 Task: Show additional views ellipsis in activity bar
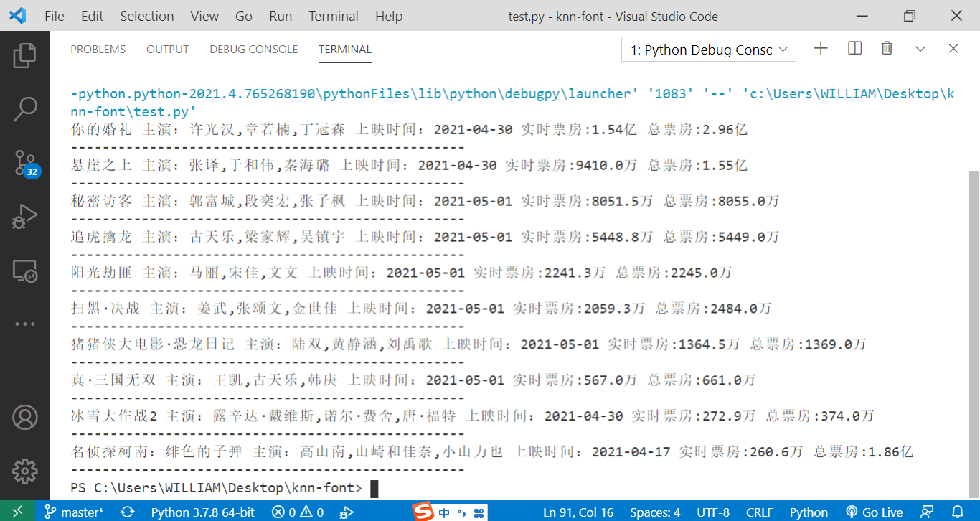24,324
